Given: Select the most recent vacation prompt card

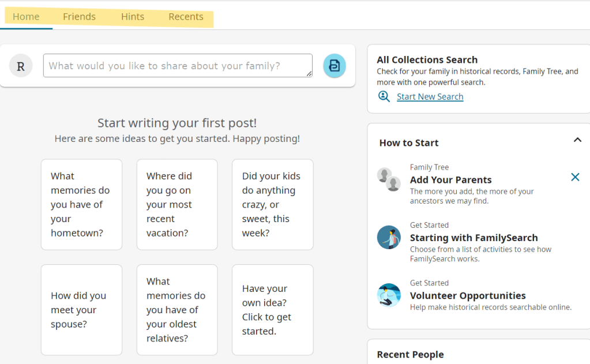Looking at the screenshot, I should tap(177, 205).
